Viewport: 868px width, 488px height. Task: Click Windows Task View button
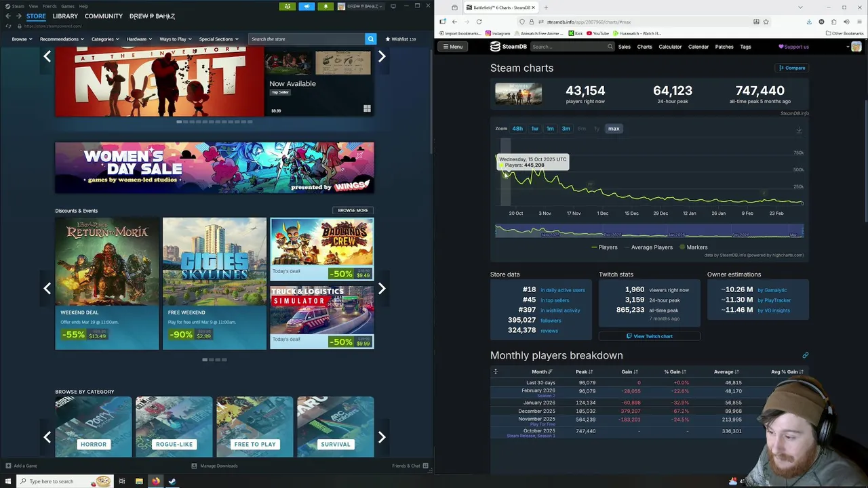coord(122,481)
